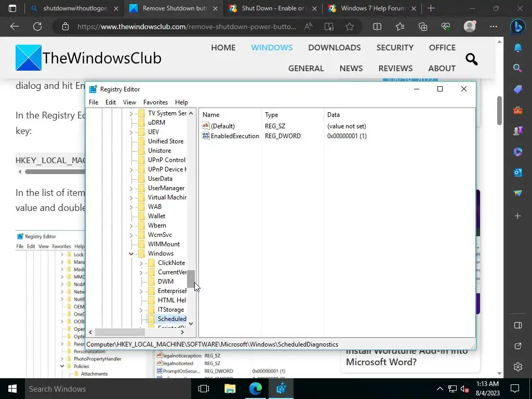Open Collections icon in toolbar
Viewport: 532px width, 399px height.
pyautogui.click(x=423, y=26)
